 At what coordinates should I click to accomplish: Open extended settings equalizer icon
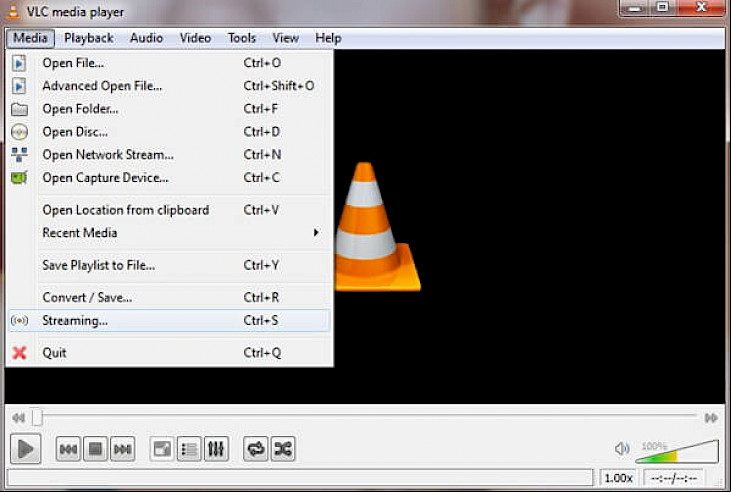(x=216, y=449)
